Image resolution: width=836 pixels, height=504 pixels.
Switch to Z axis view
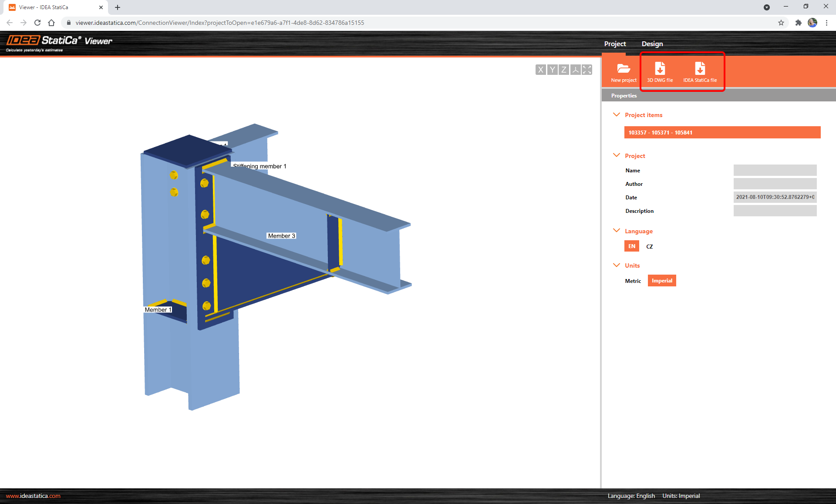tap(564, 70)
